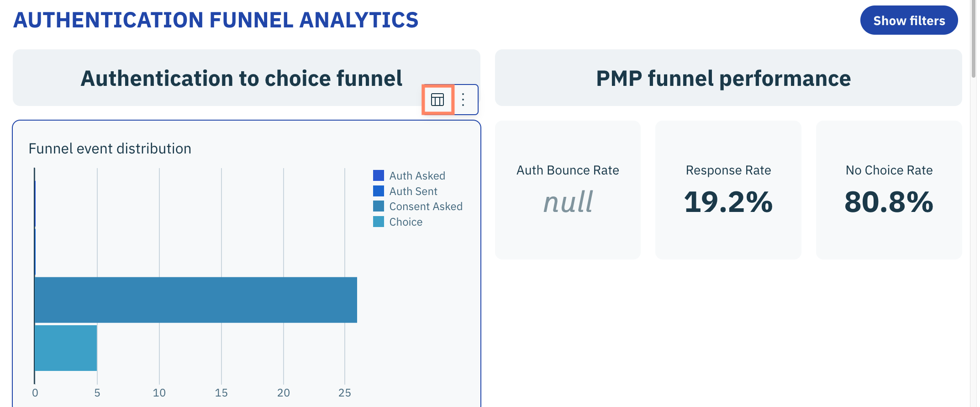Viewport: 980px width, 407px height.
Task: Toggle the Choice series label in legend
Action: 406,222
